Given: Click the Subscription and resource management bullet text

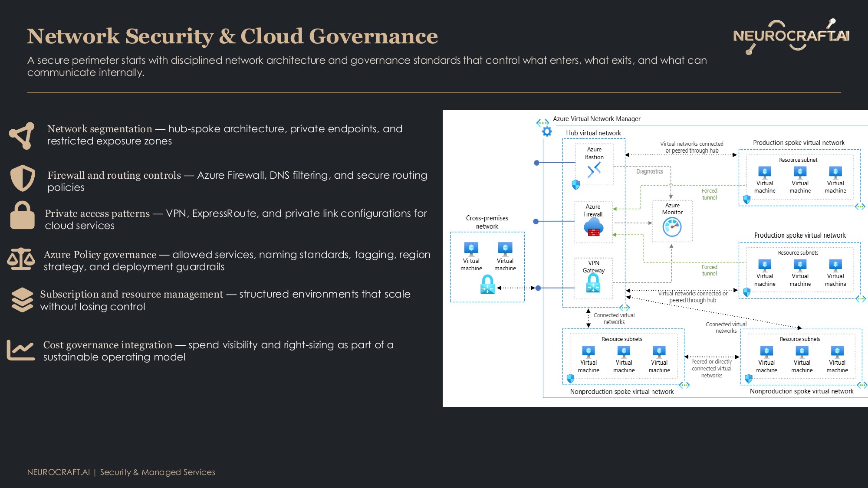Looking at the screenshot, I should pyautogui.click(x=225, y=300).
